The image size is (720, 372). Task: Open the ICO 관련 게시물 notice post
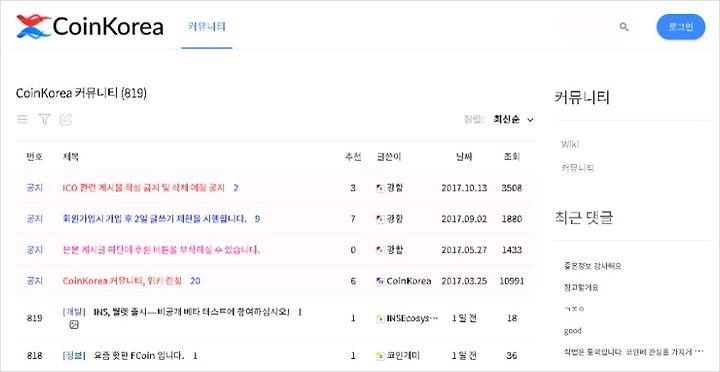click(144, 188)
